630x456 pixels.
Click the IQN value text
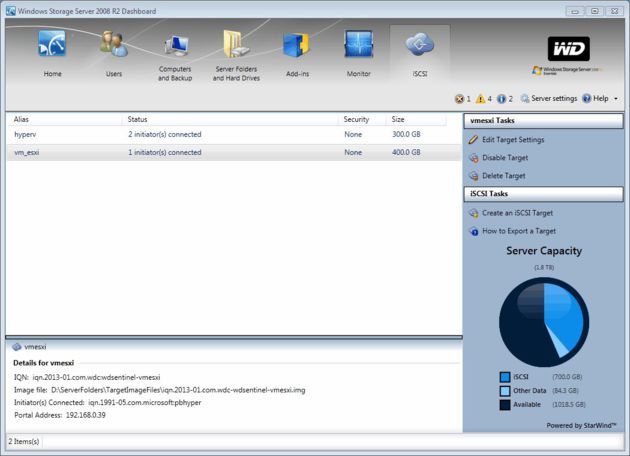(96, 377)
